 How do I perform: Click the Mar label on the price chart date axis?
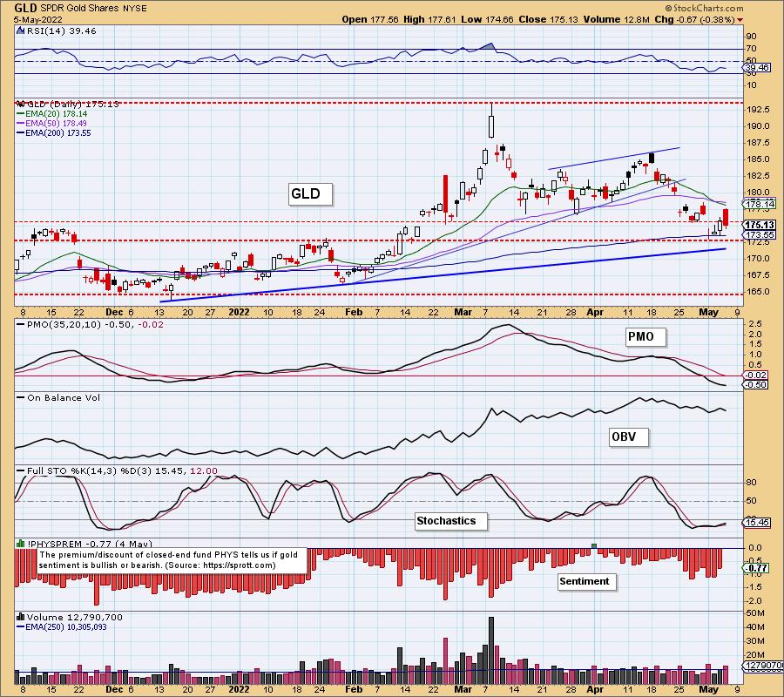pos(463,312)
